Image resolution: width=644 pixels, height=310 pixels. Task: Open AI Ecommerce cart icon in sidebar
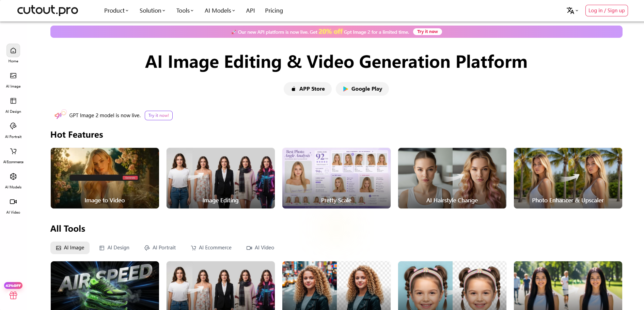pyautogui.click(x=13, y=151)
